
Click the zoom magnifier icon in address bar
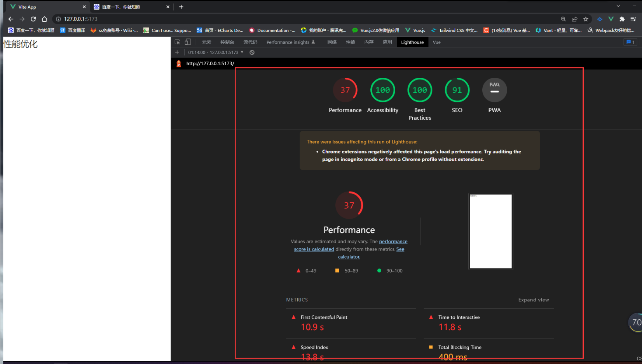pos(563,19)
